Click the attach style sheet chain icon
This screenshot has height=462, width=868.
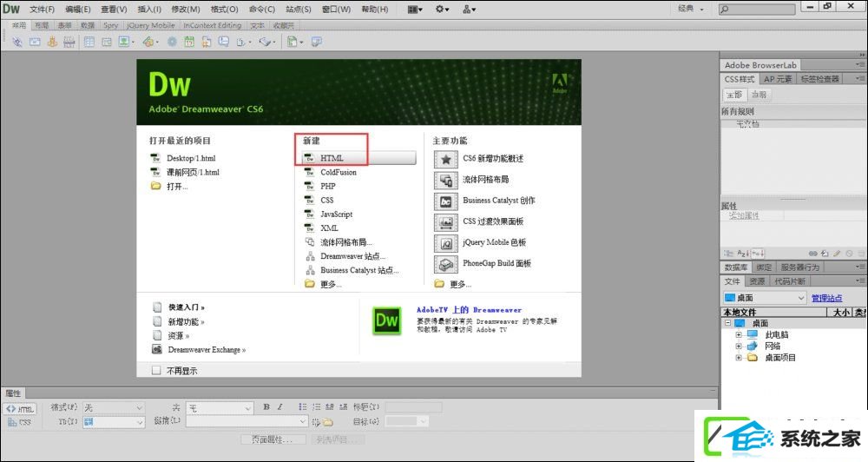tap(812, 254)
